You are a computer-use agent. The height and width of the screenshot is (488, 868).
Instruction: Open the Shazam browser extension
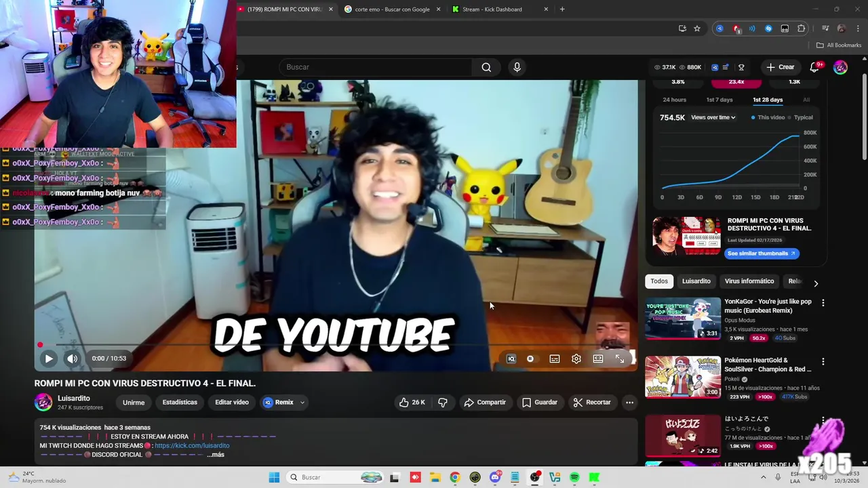768,28
